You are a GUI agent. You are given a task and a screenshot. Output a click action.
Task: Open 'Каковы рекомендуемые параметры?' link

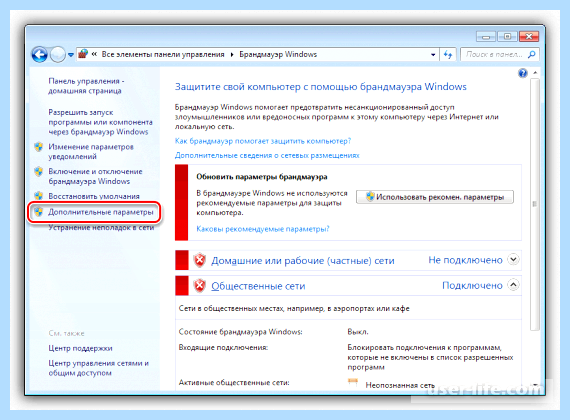click(x=263, y=229)
